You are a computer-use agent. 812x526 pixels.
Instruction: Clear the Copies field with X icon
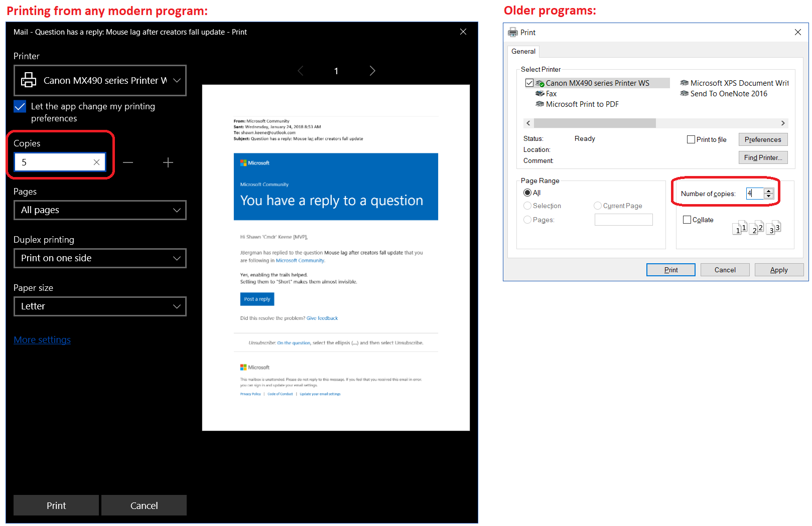[x=96, y=162]
